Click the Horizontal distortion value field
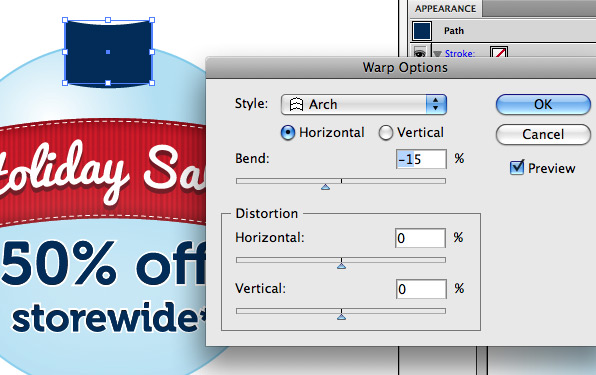 [x=420, y=238]
